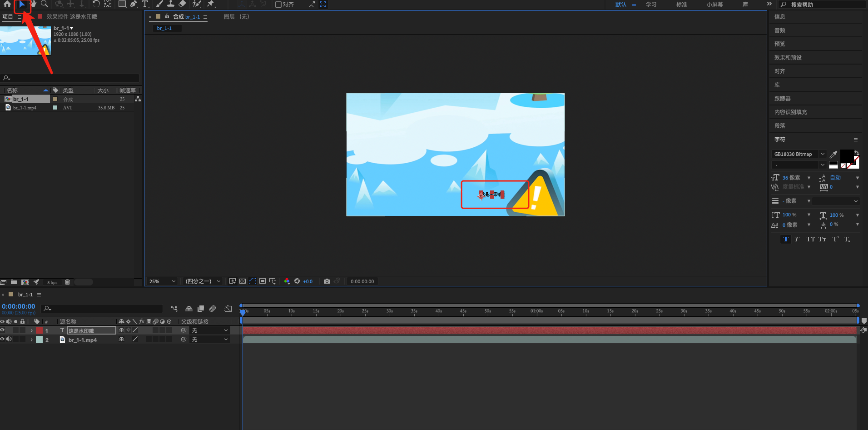This screenshot has height=430, width=868.
Task: Click the reset exposure icon in viewer
Action: [x=297, y=281]
